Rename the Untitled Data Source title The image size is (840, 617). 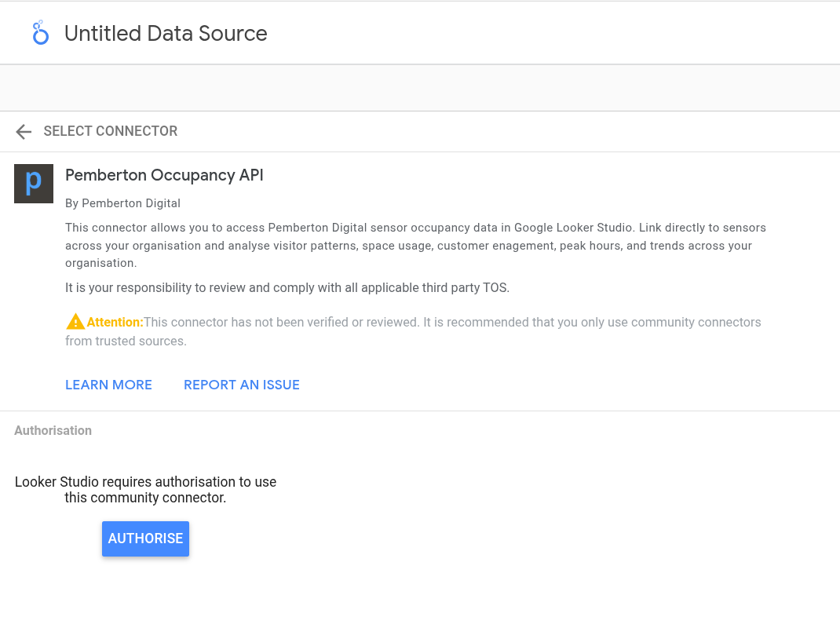tap(166, 33)
